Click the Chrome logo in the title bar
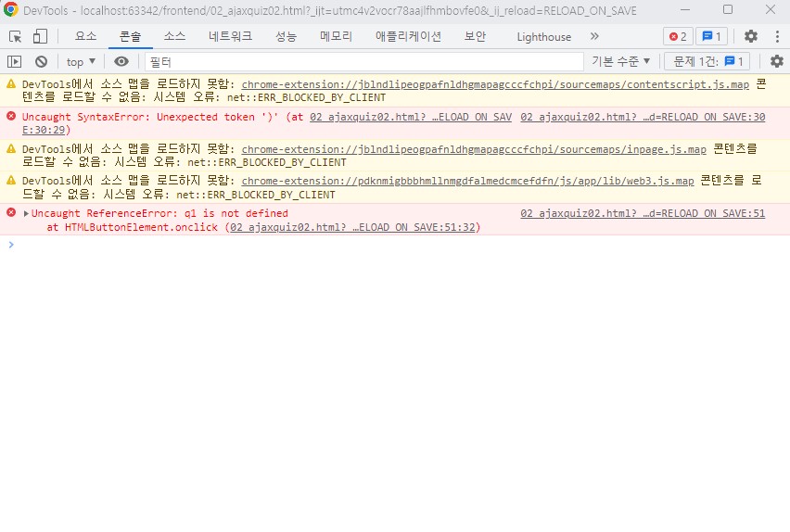This screenshot has width=790, height=532. click(10, 9)
